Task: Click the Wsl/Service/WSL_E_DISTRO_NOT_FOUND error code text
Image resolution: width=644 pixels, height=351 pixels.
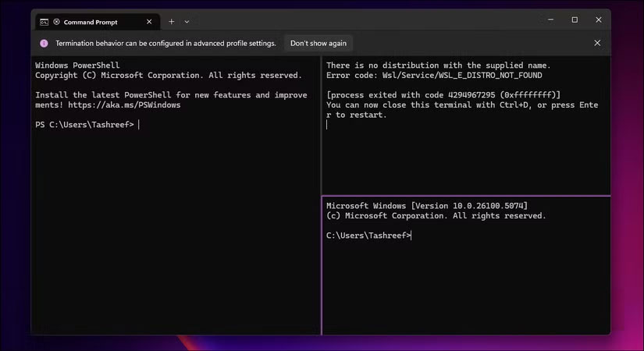Action: [462, 76]
